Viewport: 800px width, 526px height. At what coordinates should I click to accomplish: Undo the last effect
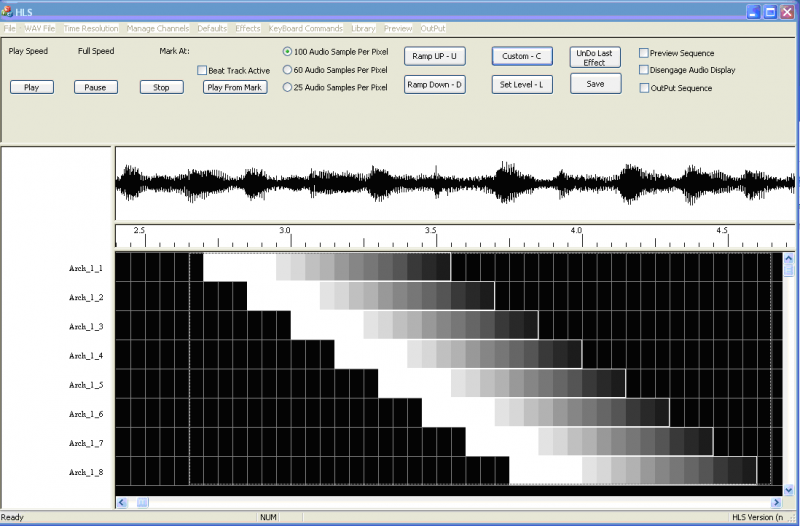(x=594, y=57)
